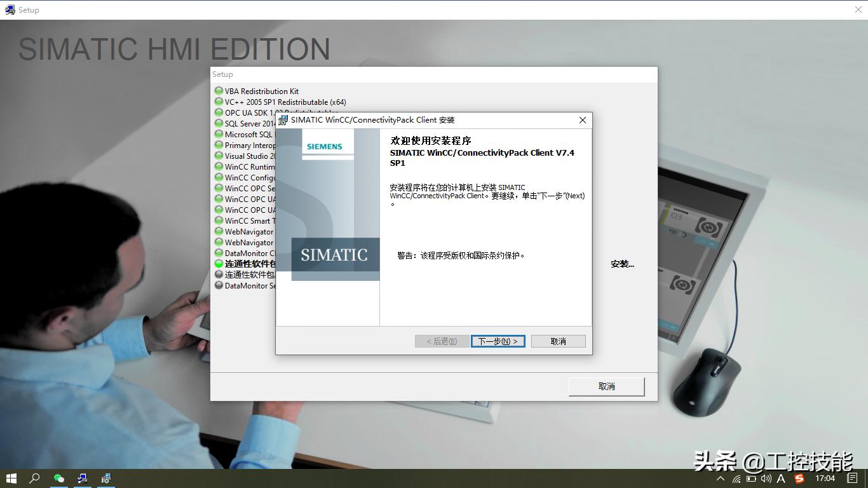The image size is (868, 488).
Task: Open the volume control in the system tray
Action: pos(767,478)
